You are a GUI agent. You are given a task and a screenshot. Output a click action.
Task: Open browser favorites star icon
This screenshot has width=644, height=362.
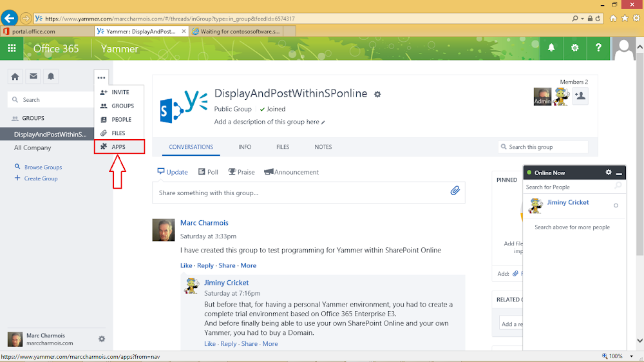pos(625,19)
